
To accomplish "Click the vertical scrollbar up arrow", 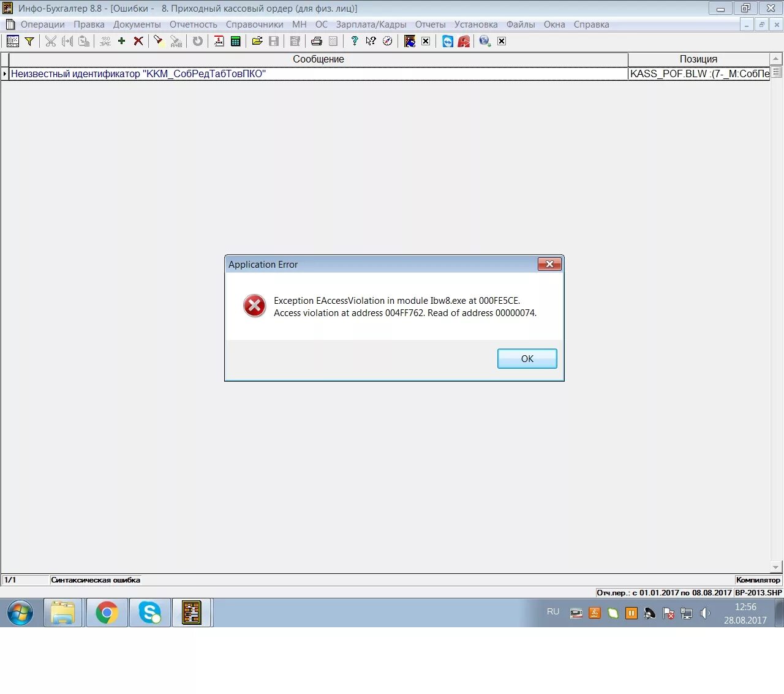I will [776, 59].
